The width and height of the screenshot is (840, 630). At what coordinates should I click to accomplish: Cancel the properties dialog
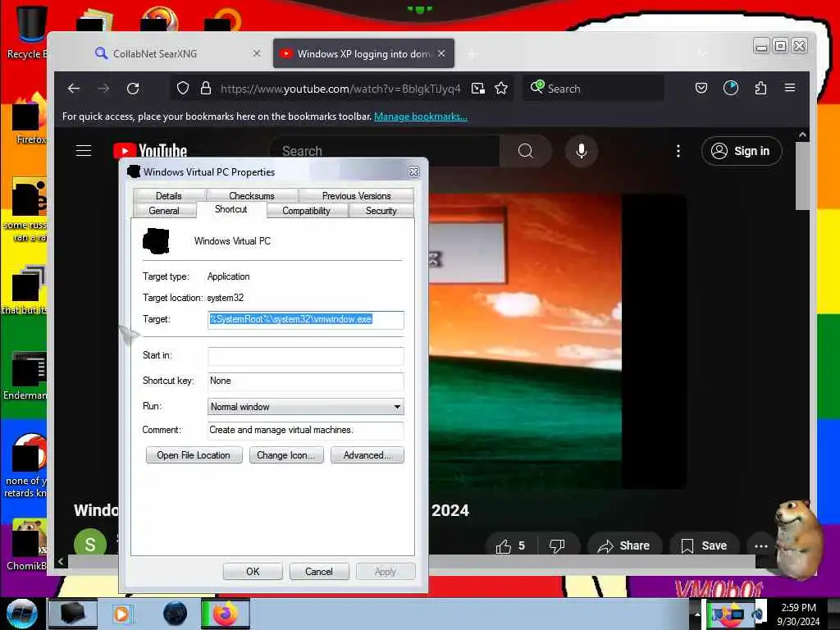(x=319, y=571)
